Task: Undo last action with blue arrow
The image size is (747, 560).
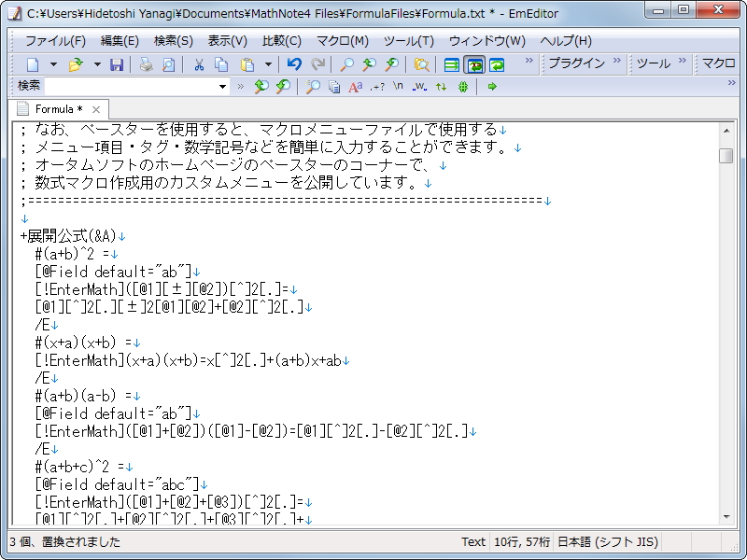Action: pyautogui.click(x=294, y=64)
